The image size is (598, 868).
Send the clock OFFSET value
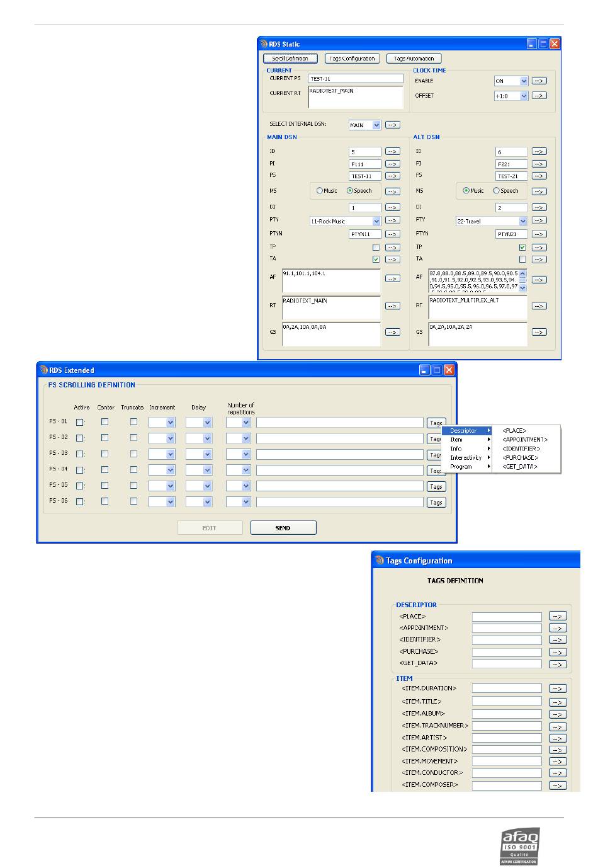pyautogui.click(x=539, y=96)
